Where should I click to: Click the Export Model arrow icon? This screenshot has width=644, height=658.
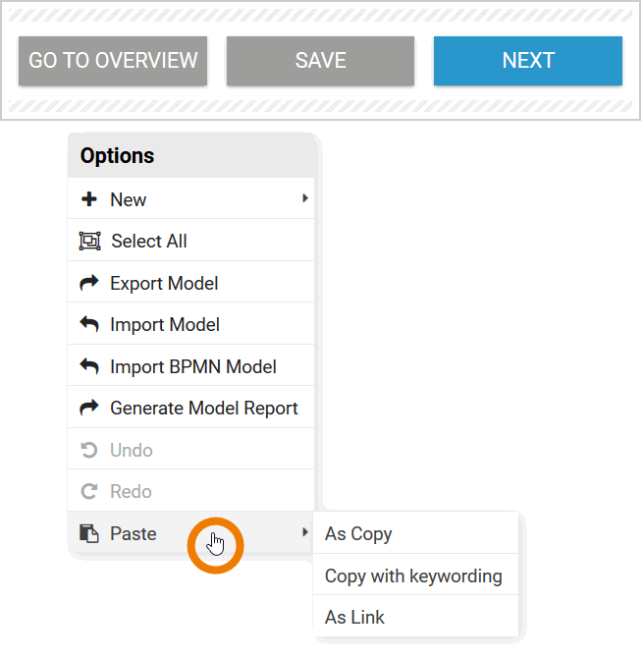click(x=89, y=283)
